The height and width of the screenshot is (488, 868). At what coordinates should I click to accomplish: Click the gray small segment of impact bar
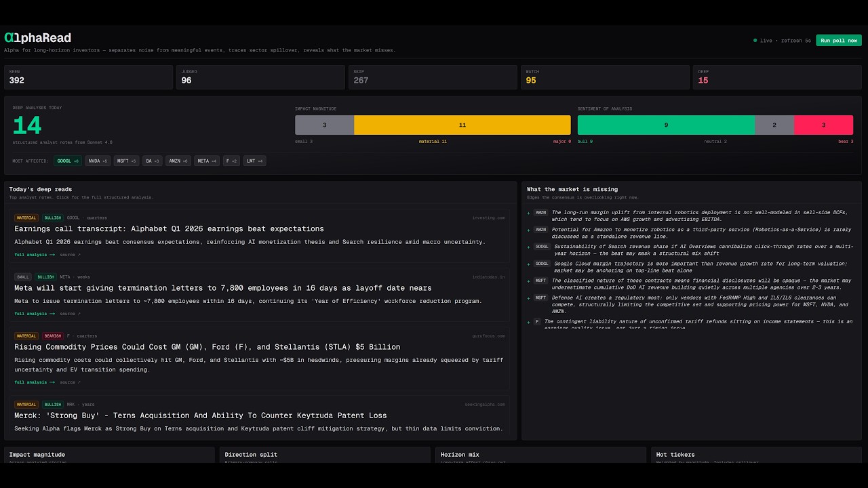[324, 125]
